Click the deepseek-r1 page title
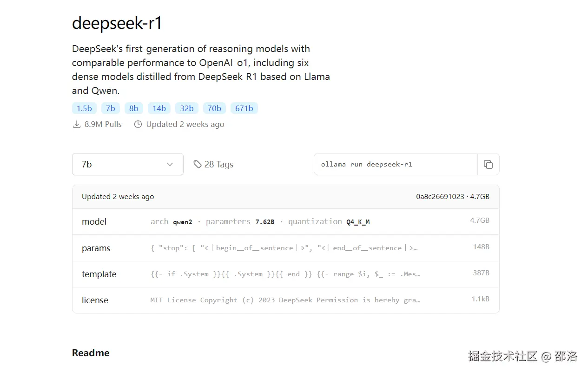The height and width of the screenshot is (373, 588). [117, 23]
